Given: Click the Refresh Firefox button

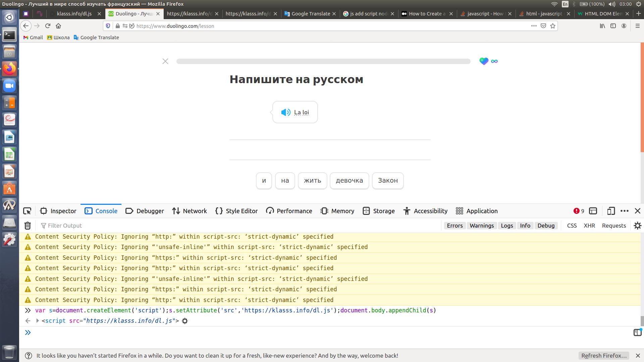Looking at the screenshot, I should coord(603,356).
